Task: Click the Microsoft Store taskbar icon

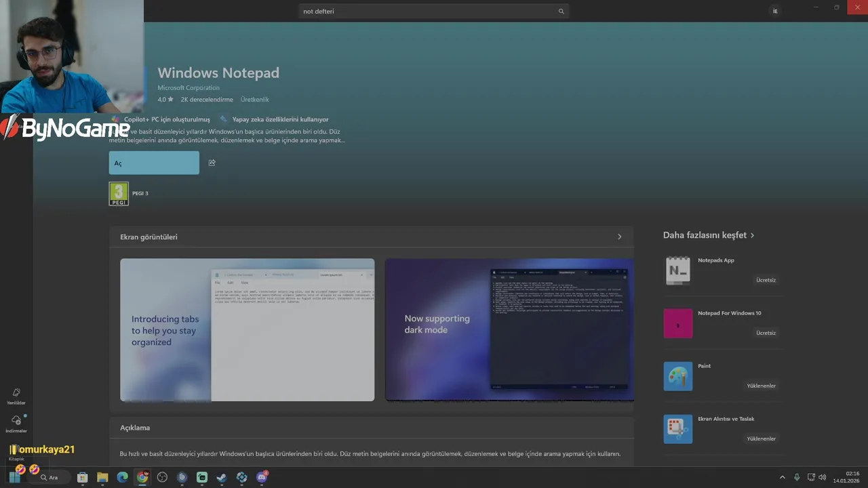Action: pyautogui.click(x=83, y=477)
